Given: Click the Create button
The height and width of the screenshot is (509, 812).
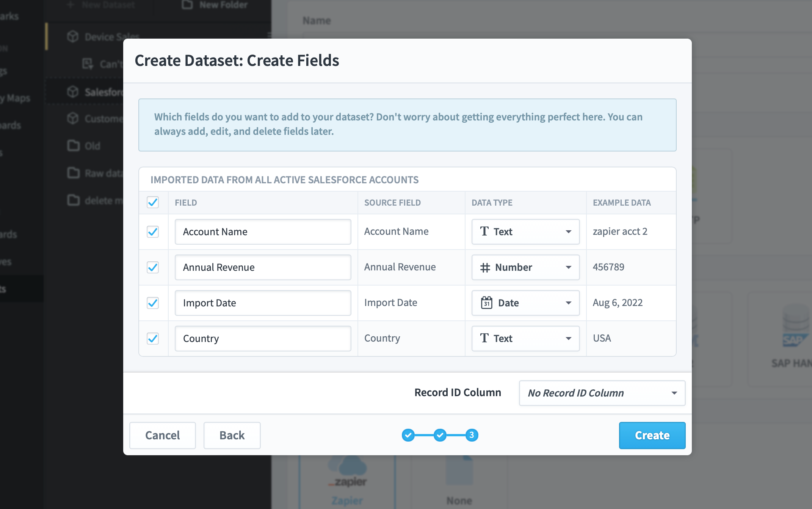Looking at the screenshot, I should tap(652, 436).
